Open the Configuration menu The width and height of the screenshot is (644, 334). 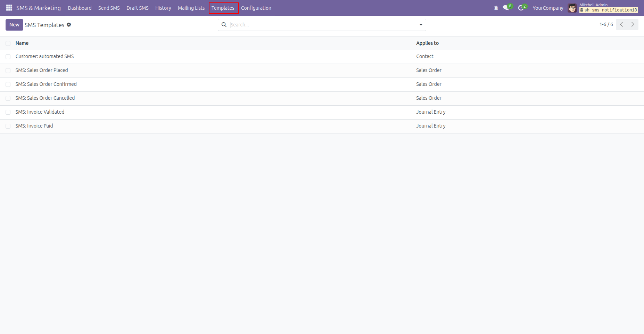pyautogui.click(x=256, y=8)
